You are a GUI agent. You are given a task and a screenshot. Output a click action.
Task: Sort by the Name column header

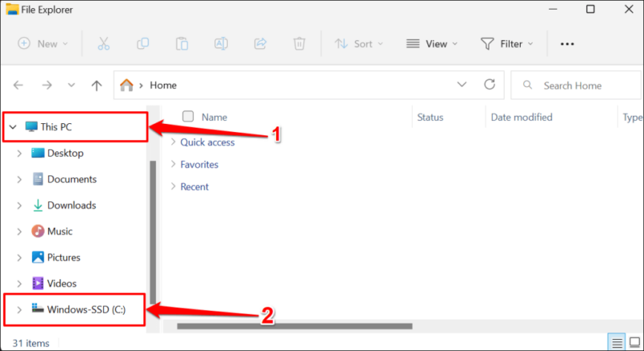coord(214,117)
